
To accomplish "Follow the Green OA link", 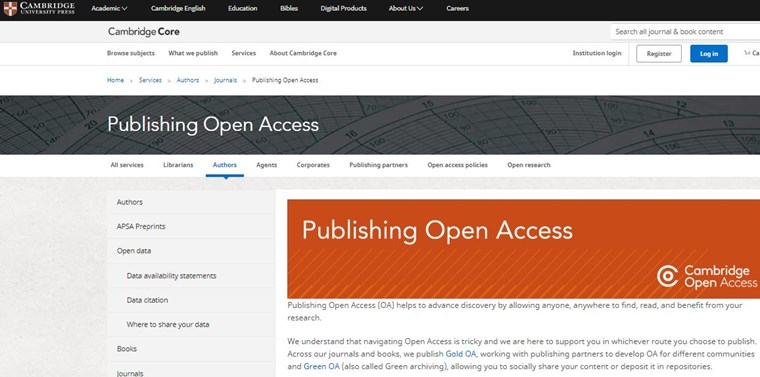I will point(321,366).
